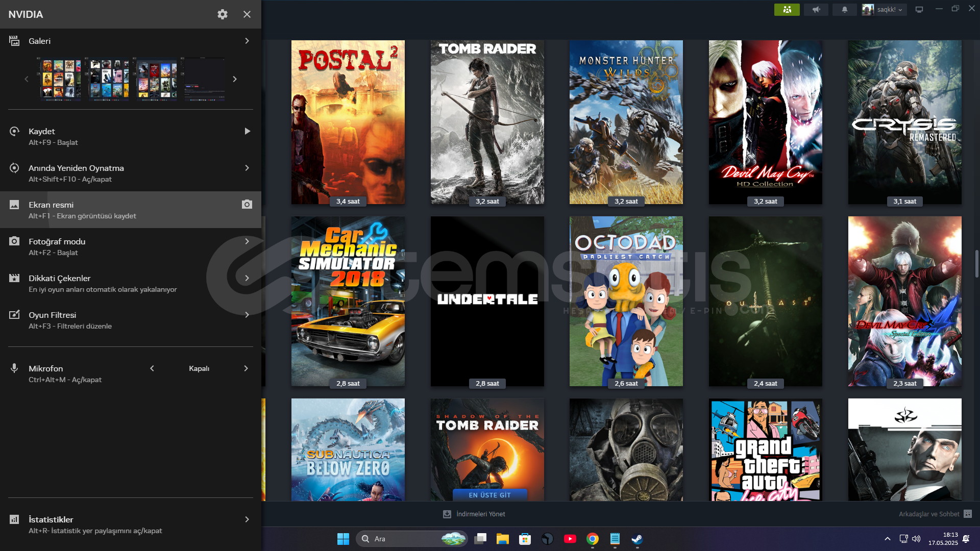Open fourth dark gallery thumbnail
The width and height of the screenshot is (980, 551).
[204, 79]
